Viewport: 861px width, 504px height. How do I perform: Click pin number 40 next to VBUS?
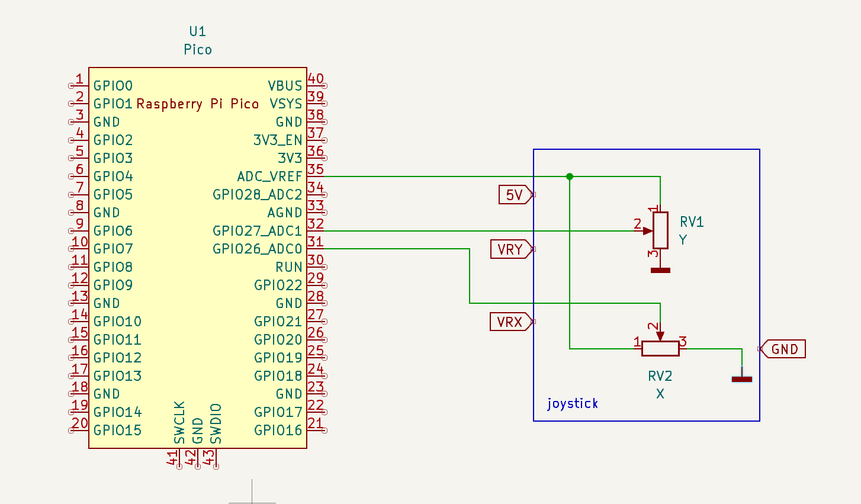316,78
